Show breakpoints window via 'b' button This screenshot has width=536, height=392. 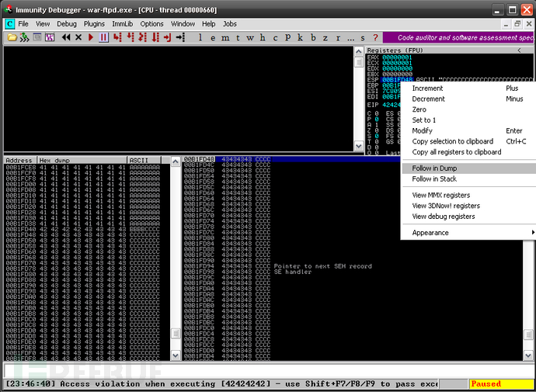(x=313, y=37)
